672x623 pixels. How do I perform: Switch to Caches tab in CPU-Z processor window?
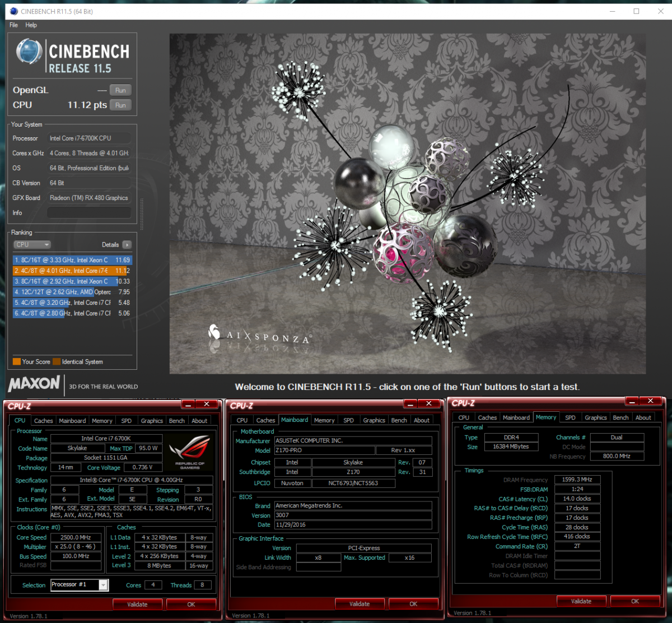point(43,421)
